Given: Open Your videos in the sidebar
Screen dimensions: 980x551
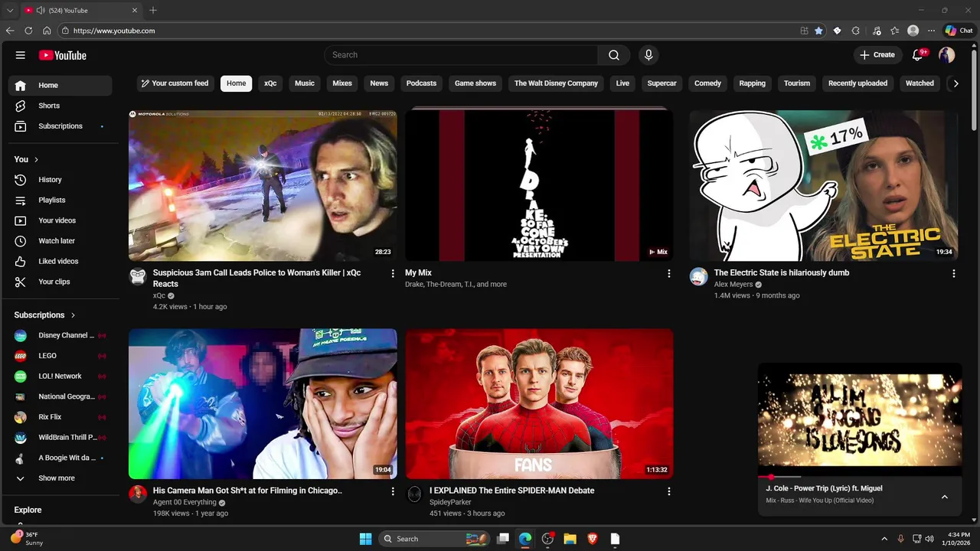Looking at the screenshot, I should (60, 220).
